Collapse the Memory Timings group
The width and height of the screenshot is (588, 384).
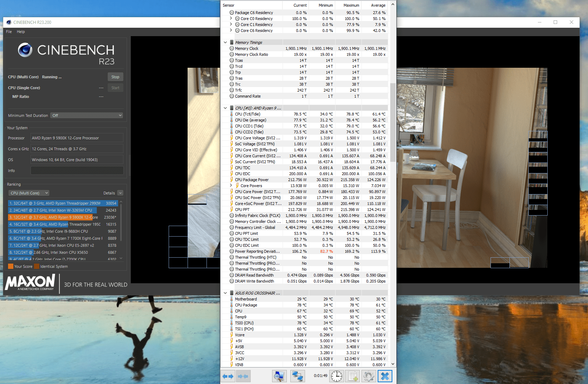click(225, 42)
